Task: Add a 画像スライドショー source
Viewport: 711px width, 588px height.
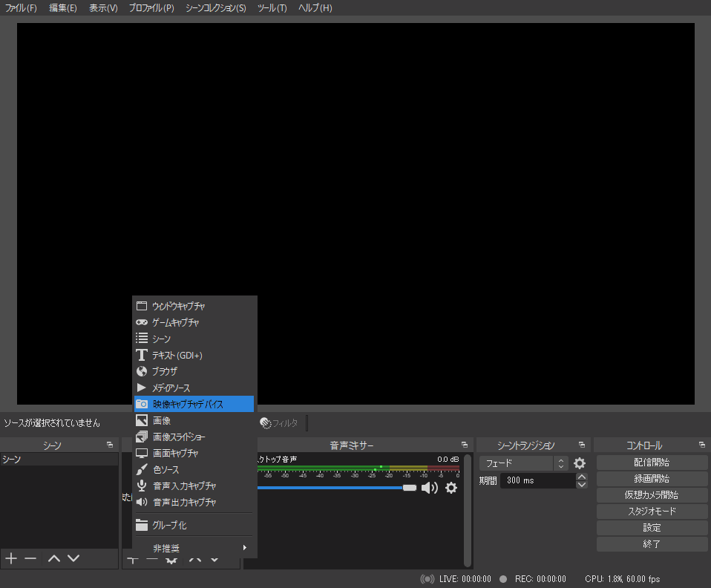Action: (194, 437)
